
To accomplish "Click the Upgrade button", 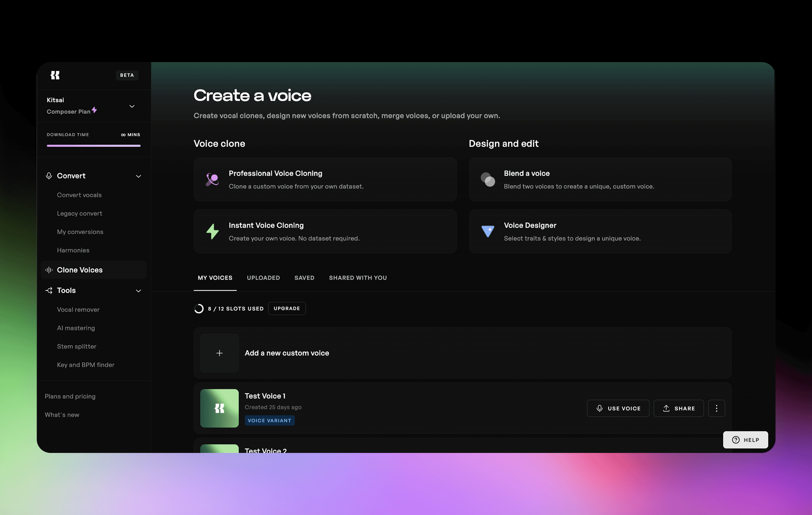I will pos(287,308).
